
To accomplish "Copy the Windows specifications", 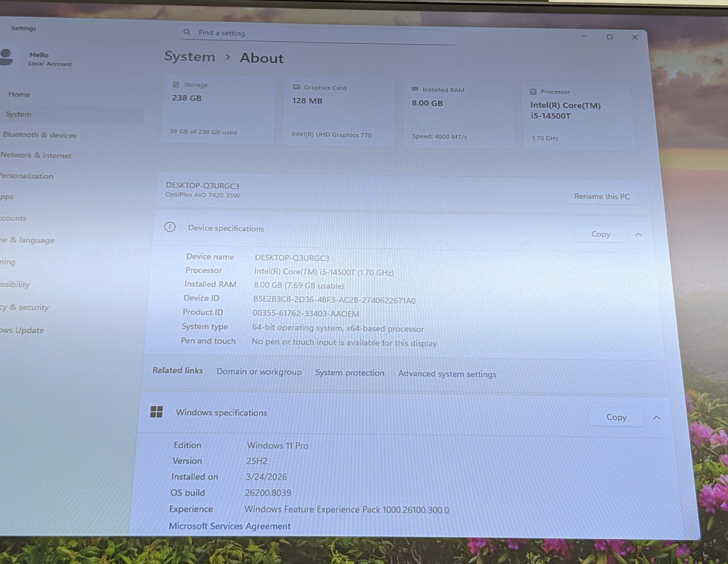I will click(616, 417).
